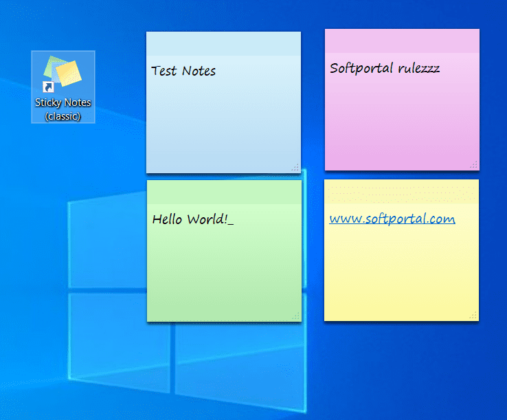Open the www.softportal.com link
This screenshot has width=507, height=420.
(x=392, y=219)
